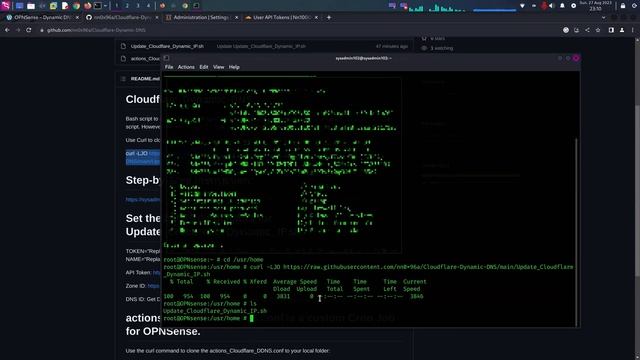Click the highlighted curl -LJO command text
Viewport: 640px width, 360px height.
tap(143, 158)
